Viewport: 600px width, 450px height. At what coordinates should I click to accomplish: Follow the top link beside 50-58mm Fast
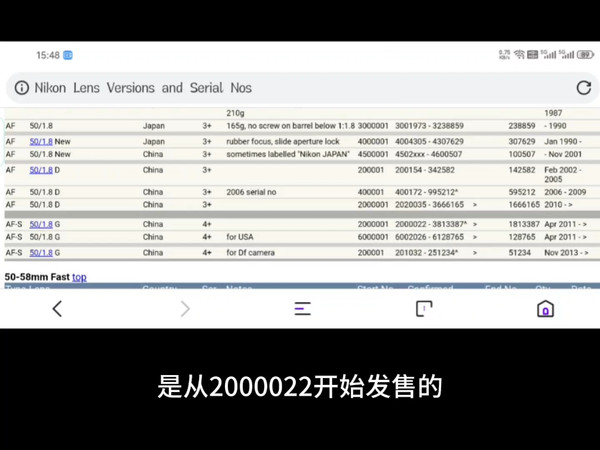click(x=79, y=277)
